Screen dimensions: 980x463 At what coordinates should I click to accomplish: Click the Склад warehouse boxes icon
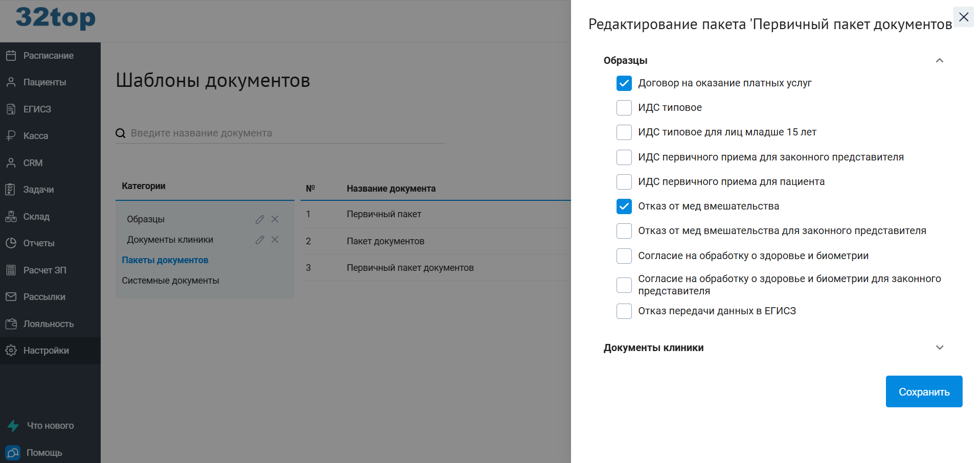click(11, 217)
